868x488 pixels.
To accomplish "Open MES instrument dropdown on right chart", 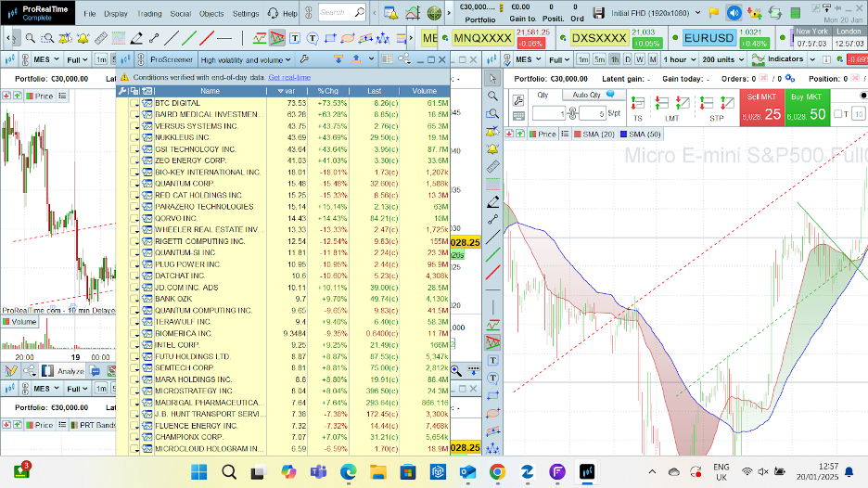I will coord(528,59).
